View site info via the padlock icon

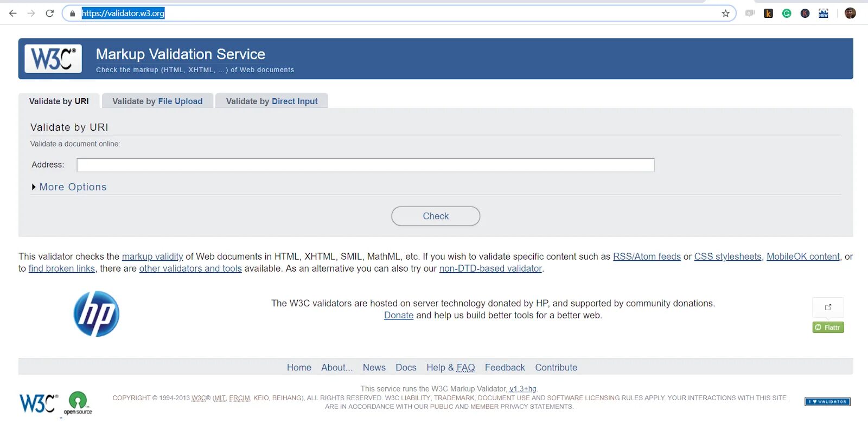coord(72,14)
